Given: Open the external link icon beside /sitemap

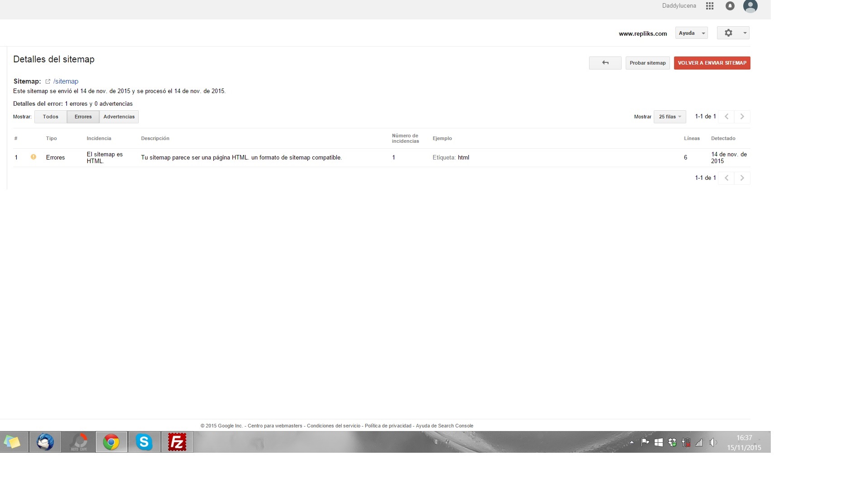Looking at the screenshot, I should point(47,81).
